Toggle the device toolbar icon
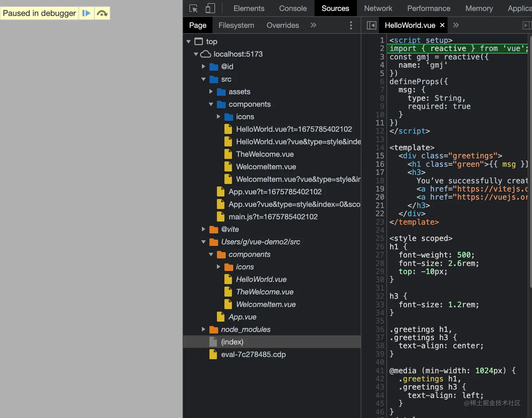The width and height of the screenshot is (532, 418). coord(210,8)
